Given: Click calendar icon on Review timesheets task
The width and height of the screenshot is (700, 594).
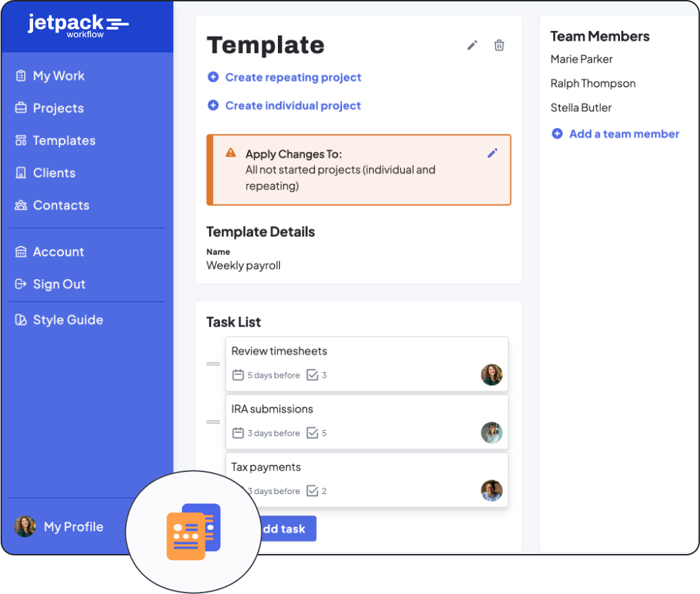Looking at the screenshot, I should (x=238, y=376).
